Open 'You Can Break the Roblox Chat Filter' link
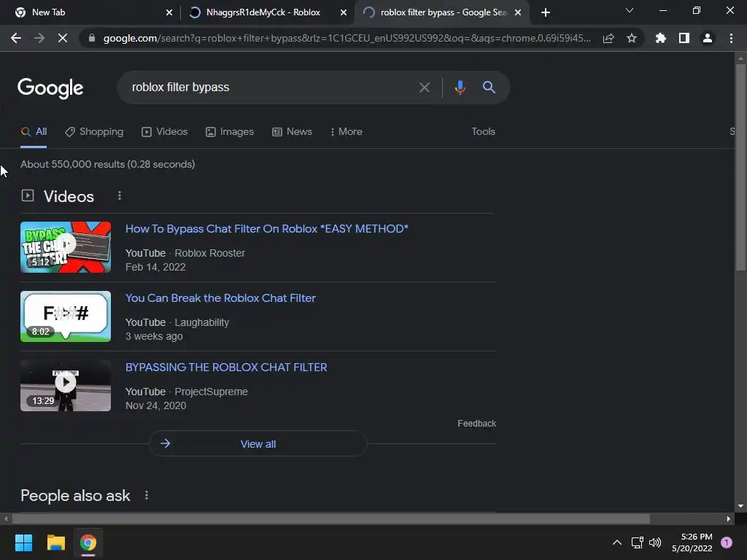 [220, 298]
